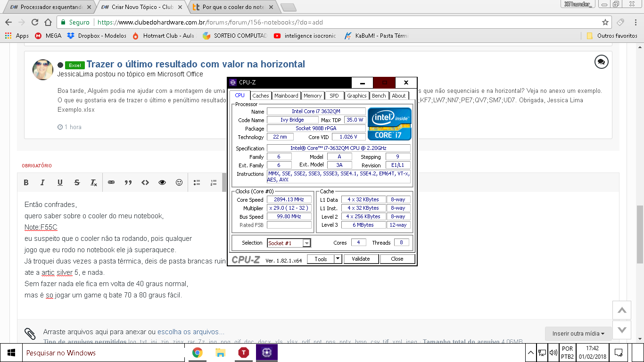Image resolution: width=644 pixels, height=362 pixels.
Task: Open a new Chrome tab
Action: (x=288, y=7)
